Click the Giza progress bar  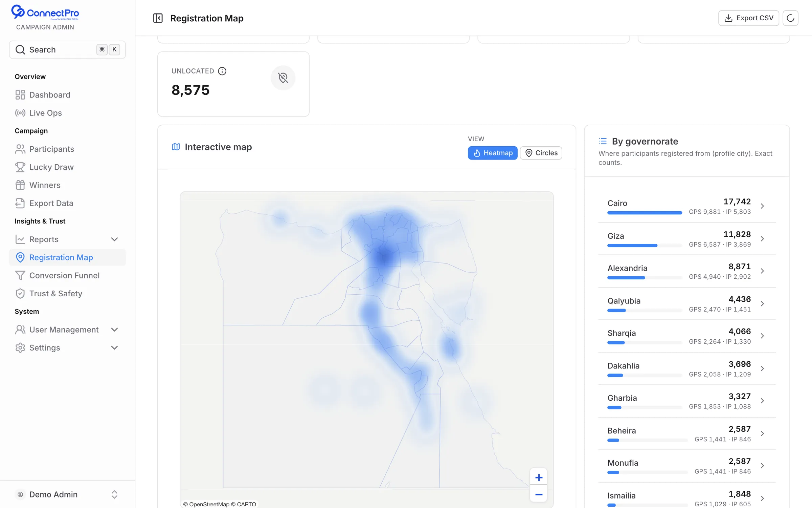pos(645,246)
